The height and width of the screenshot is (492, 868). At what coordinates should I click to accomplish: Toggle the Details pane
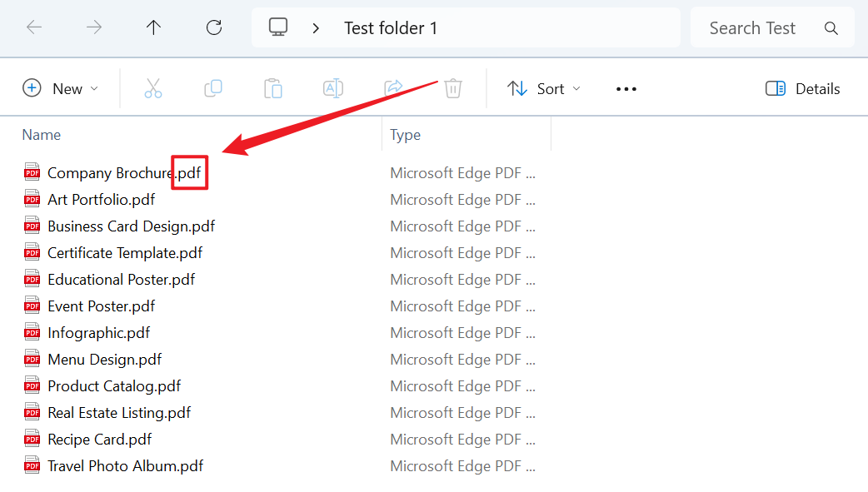click(x=802, y=88)
